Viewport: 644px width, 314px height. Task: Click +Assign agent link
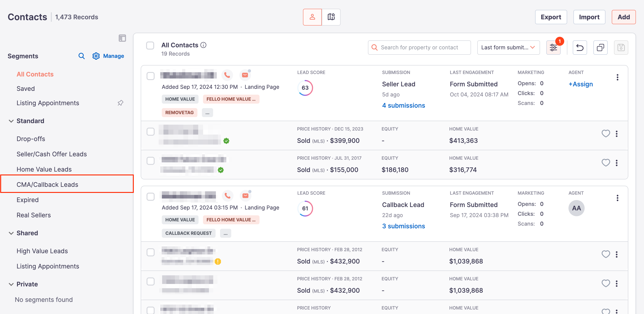[581, 84]
